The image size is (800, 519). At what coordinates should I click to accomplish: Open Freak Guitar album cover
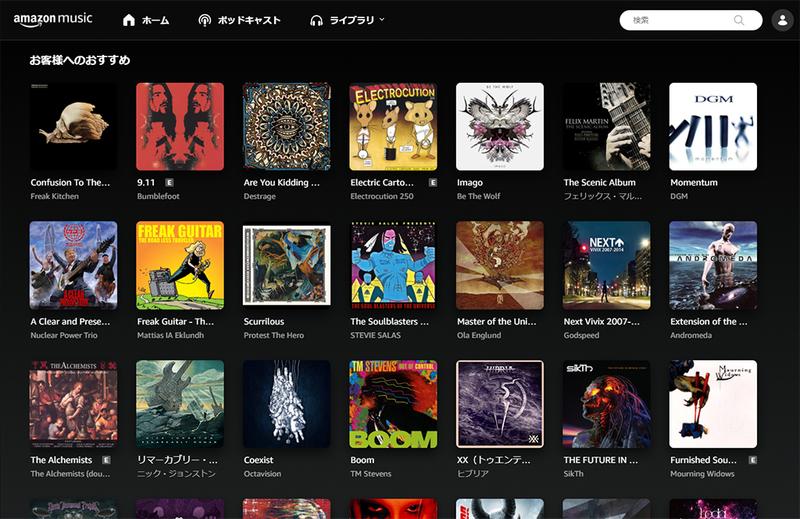point(180,265)
